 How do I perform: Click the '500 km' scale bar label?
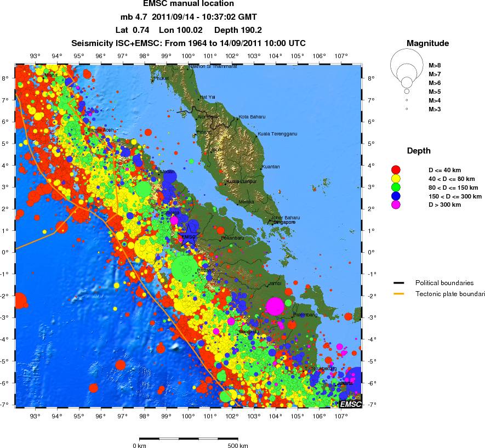[x=238, y=445]
